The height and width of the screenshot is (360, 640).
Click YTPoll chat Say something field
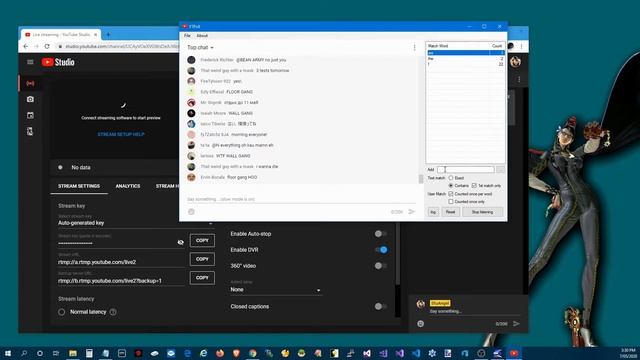301,199
